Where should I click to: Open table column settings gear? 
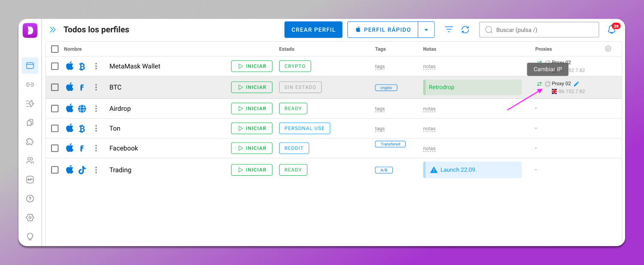coord(608,49)
